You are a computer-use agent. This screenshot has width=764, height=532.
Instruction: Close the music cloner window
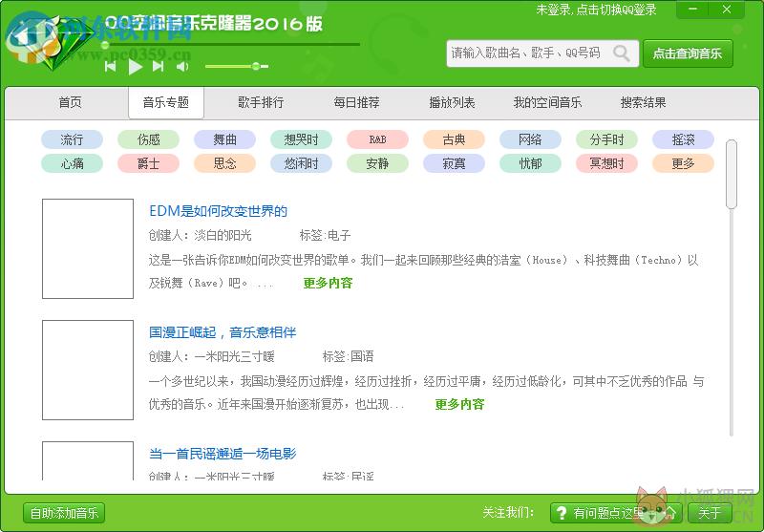click(x=727, y=10)
